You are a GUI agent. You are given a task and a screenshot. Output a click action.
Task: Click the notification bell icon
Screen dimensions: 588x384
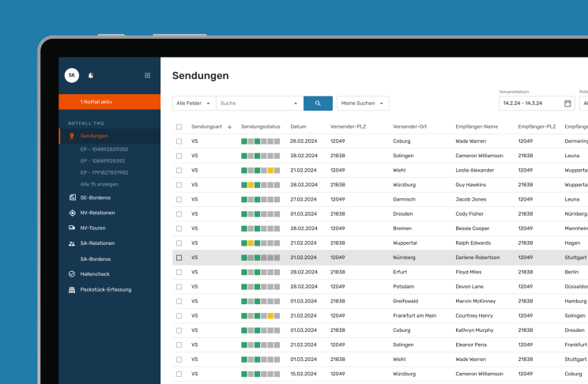[x=91, y=75]
